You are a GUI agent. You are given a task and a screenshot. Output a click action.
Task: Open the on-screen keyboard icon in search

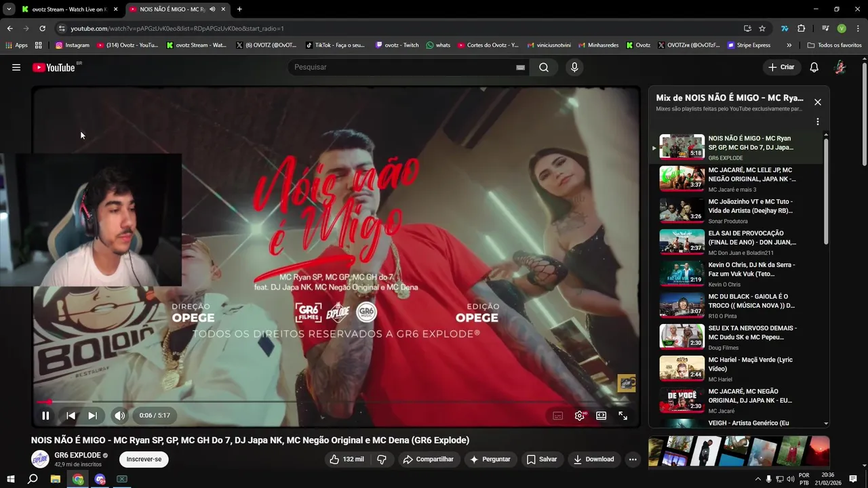520,67
